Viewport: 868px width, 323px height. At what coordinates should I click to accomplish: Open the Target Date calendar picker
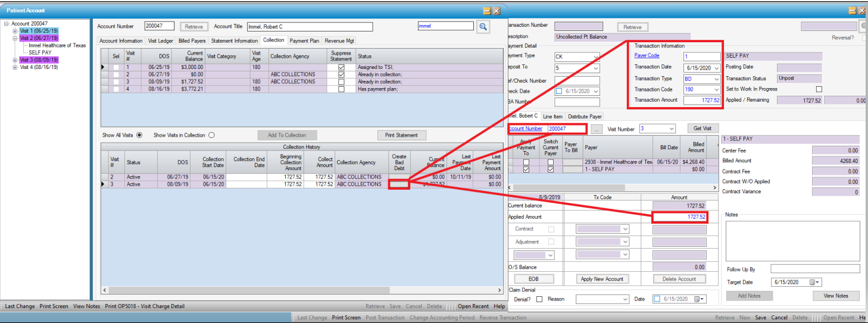817,282
